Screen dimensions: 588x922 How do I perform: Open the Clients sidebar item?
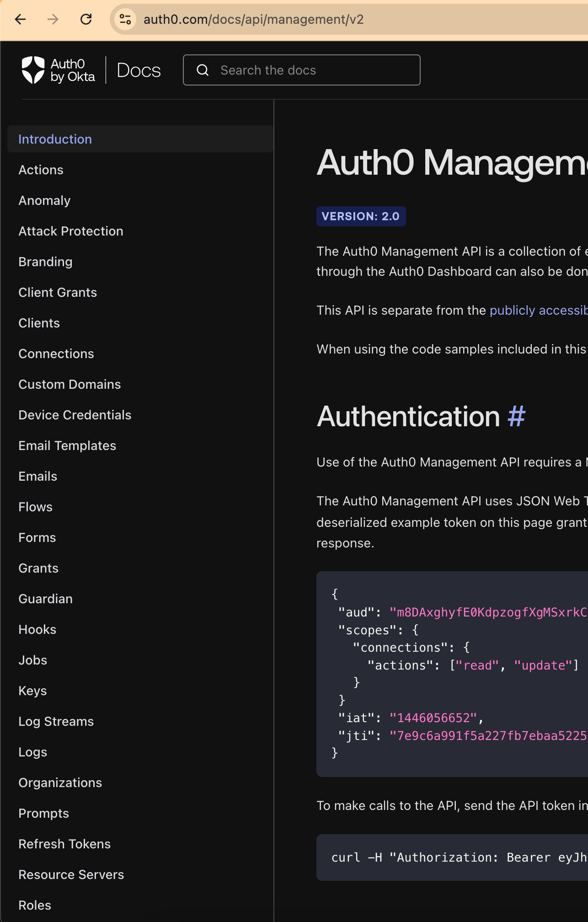pyautogui.click(x=39, y=323)
